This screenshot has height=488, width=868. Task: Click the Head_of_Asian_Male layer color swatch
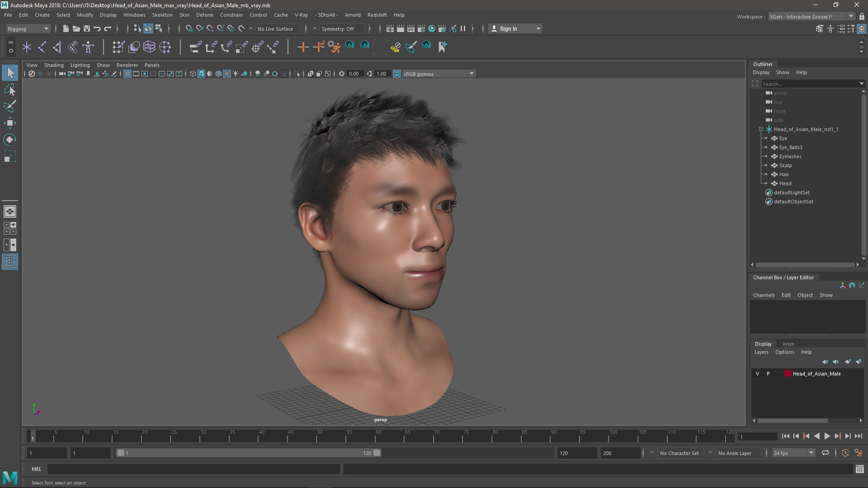[x=788, y=374]
